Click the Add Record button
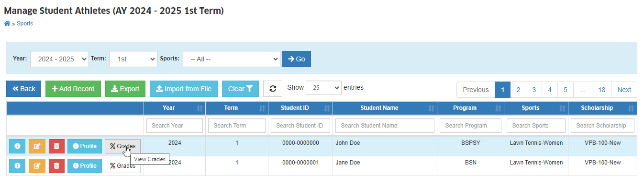 [73, 89]
